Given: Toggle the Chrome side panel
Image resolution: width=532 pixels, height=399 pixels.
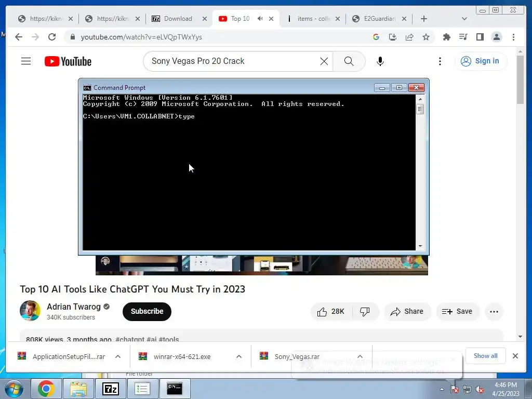Looking at the screenshot, I should (480, 37).
